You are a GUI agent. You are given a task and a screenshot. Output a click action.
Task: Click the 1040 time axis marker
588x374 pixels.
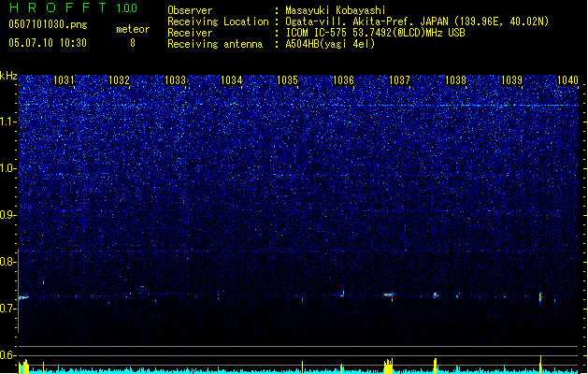pyautogui.click(x=567, y=80)
